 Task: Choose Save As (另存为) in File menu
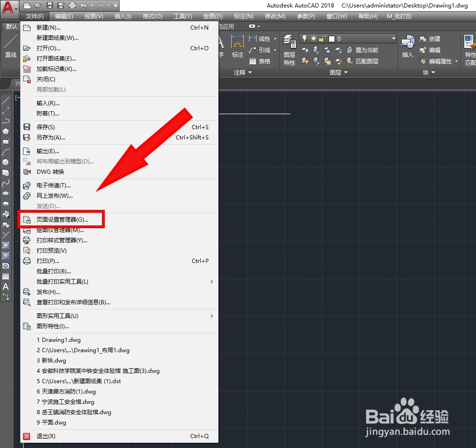click(x=119, y=138)
